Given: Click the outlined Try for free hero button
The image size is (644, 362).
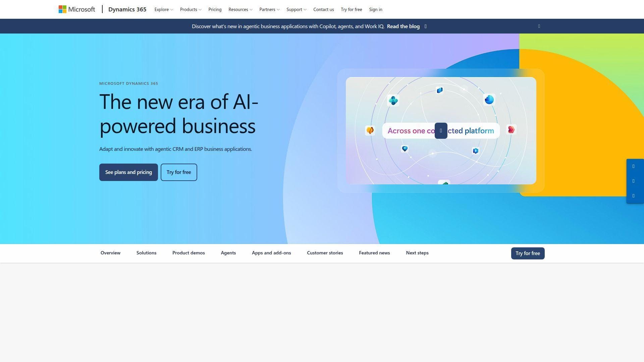Looking at the screenshot, I should (179, 172).
